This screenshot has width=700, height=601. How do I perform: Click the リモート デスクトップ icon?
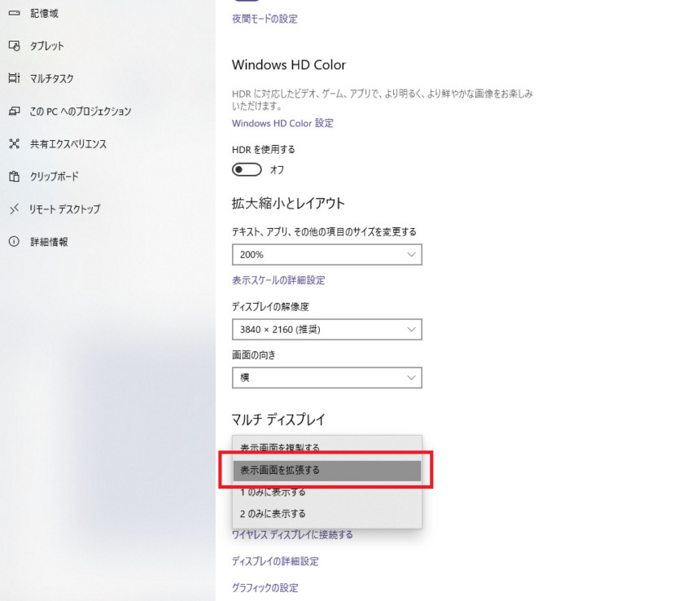click(15, 209)
